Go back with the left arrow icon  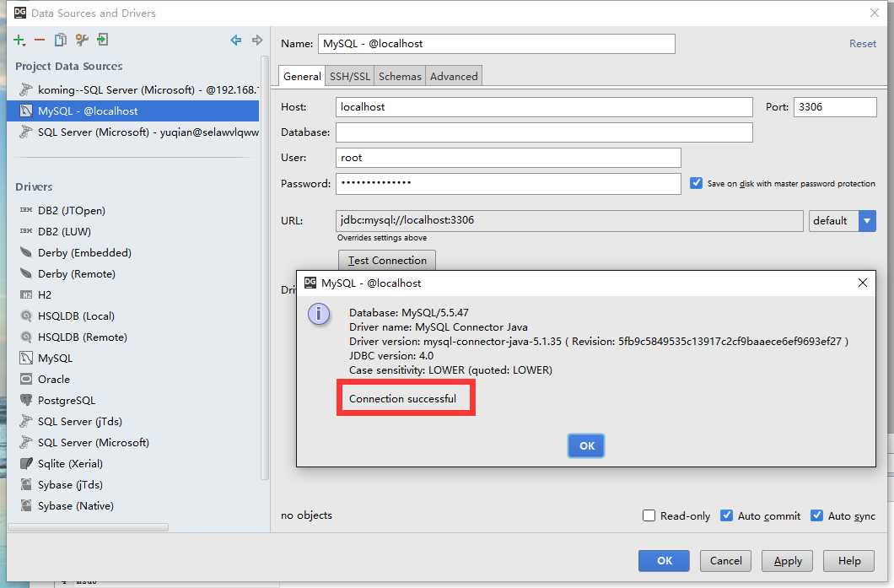[x=235, y=40]
